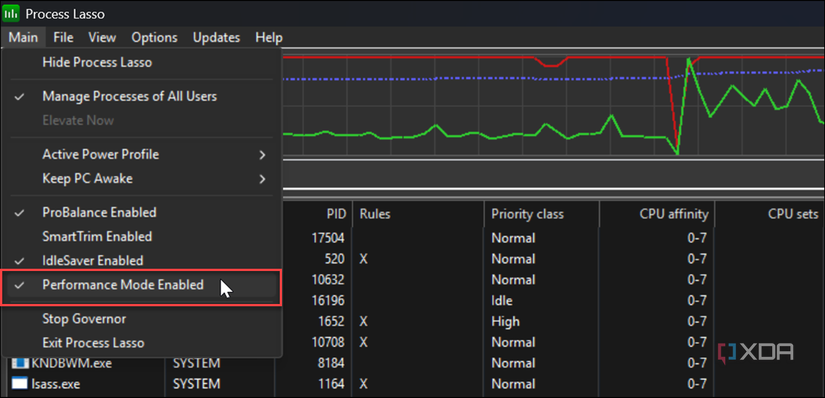The height and width of the screenshot is (398, 825).
Task: Choose Exit Process Lasso
Action: click(142, 343)
